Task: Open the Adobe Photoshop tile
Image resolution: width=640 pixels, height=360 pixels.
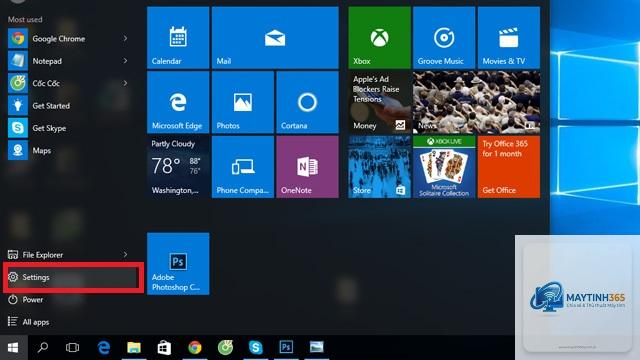Action: (178, 264)
